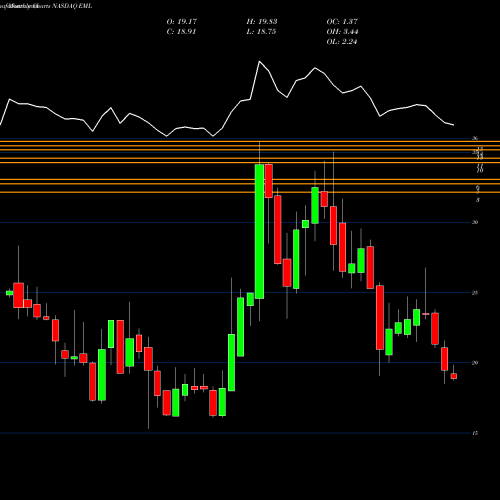Click the "OC: 1.37" value
This screenshot has width=500, height=500.
342,22
